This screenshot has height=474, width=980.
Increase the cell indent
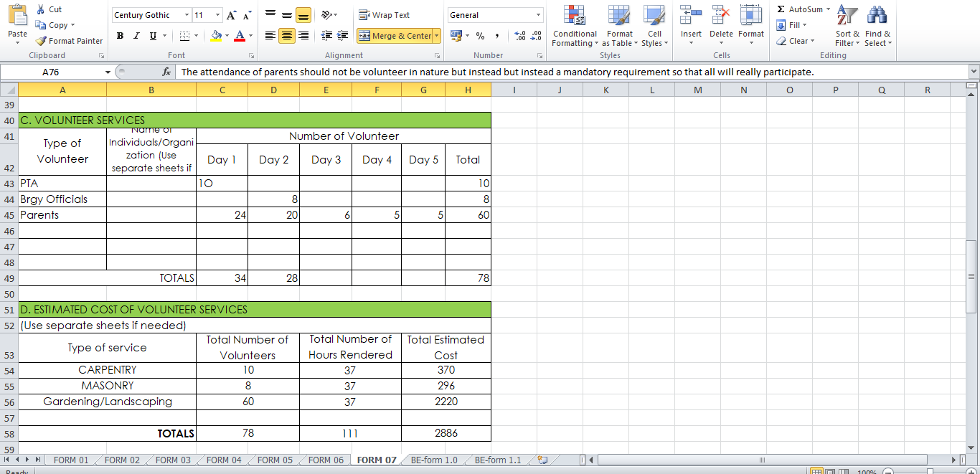coord(344,36)
